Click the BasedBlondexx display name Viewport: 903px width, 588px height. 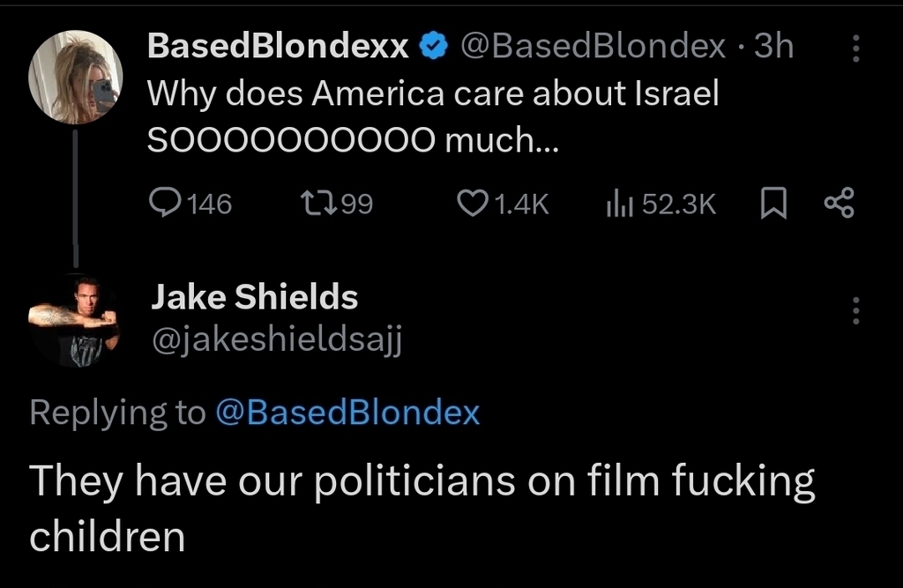pyautogui.click(x=279, y=47)
